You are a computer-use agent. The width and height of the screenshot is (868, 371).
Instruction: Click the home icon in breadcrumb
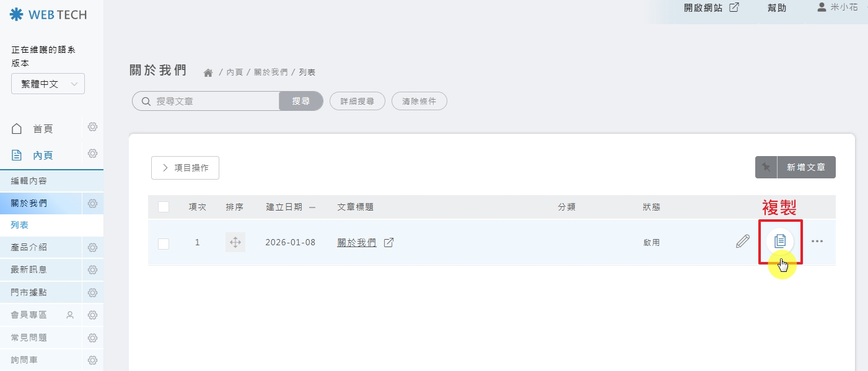pyautogui.click(x=208, y=73)
